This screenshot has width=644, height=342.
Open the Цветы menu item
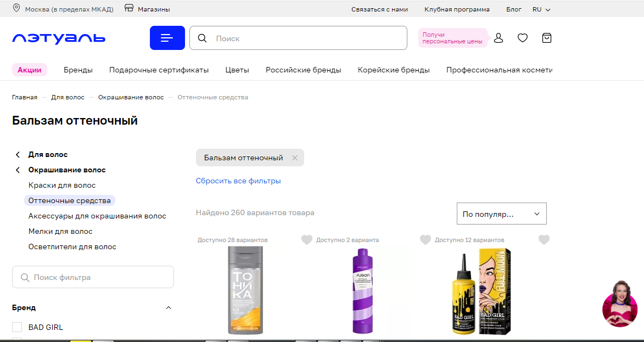[237, 70]
